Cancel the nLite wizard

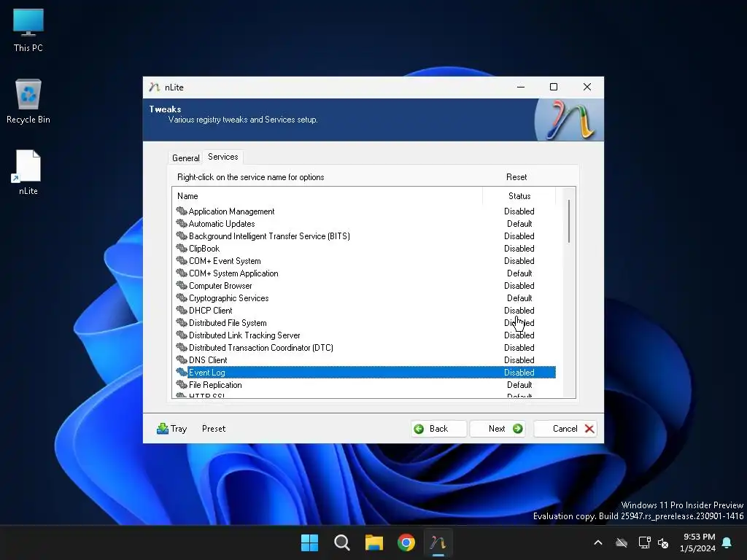[565, 429]
